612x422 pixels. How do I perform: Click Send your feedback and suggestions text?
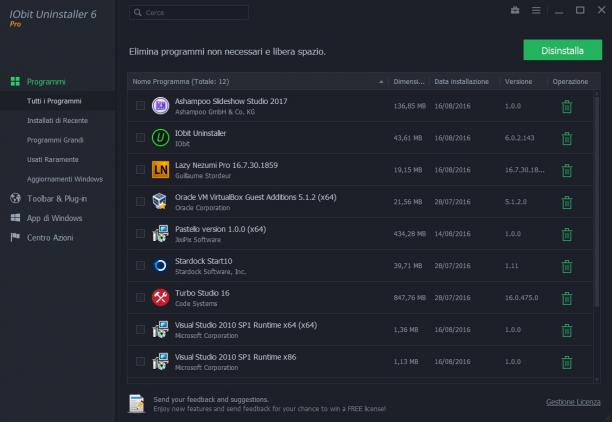[x=211, y=399]
